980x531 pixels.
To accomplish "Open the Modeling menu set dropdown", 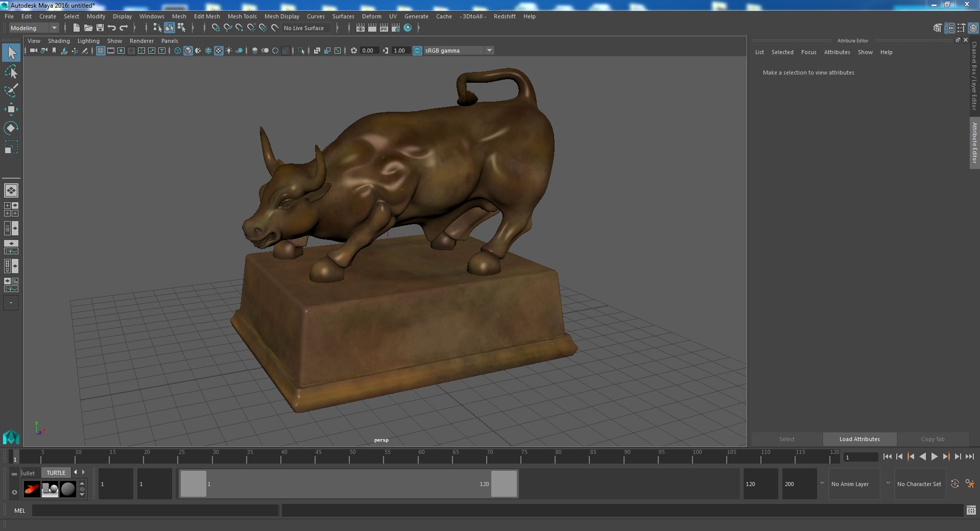I will [34, 28].
